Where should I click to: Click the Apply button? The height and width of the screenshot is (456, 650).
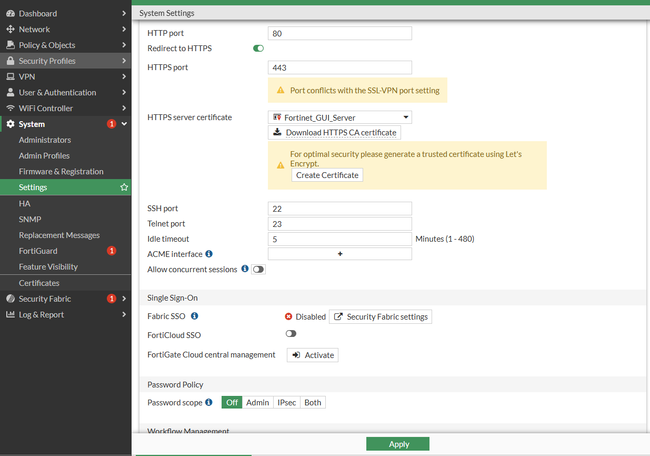(x=397, y=443)
